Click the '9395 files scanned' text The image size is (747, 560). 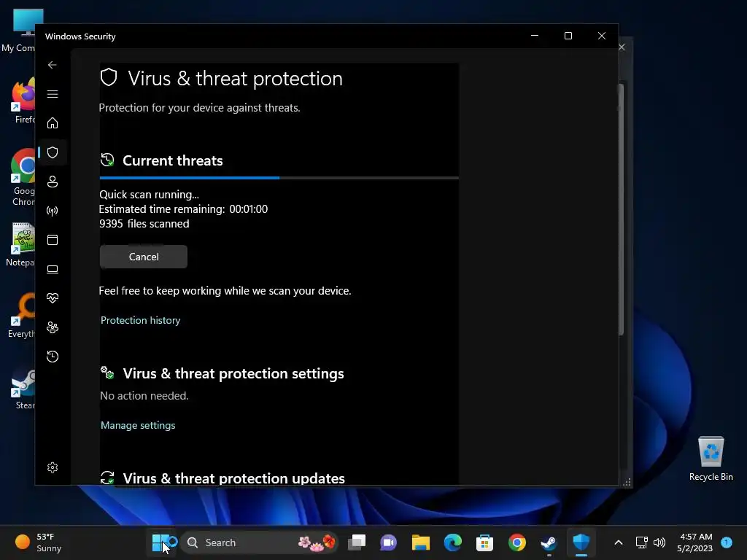[144, 224]
